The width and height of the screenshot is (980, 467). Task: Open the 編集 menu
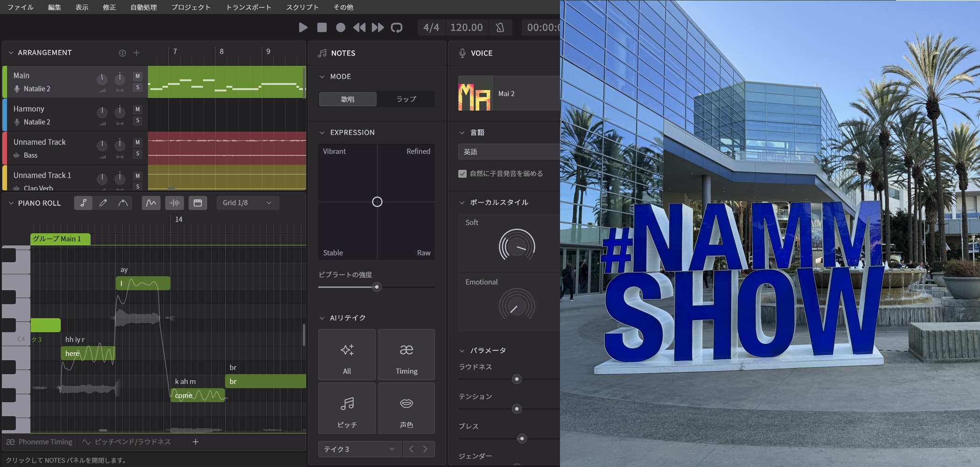(55, 7)
